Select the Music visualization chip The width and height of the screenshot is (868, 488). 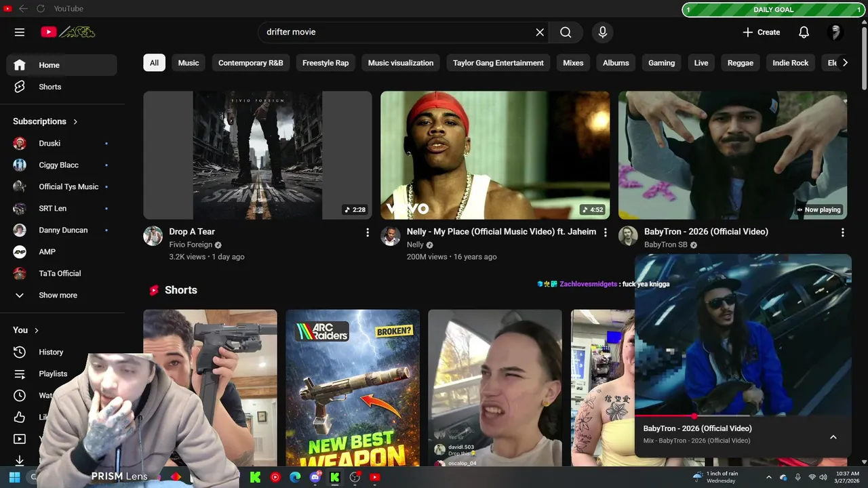tap(401, 62)
